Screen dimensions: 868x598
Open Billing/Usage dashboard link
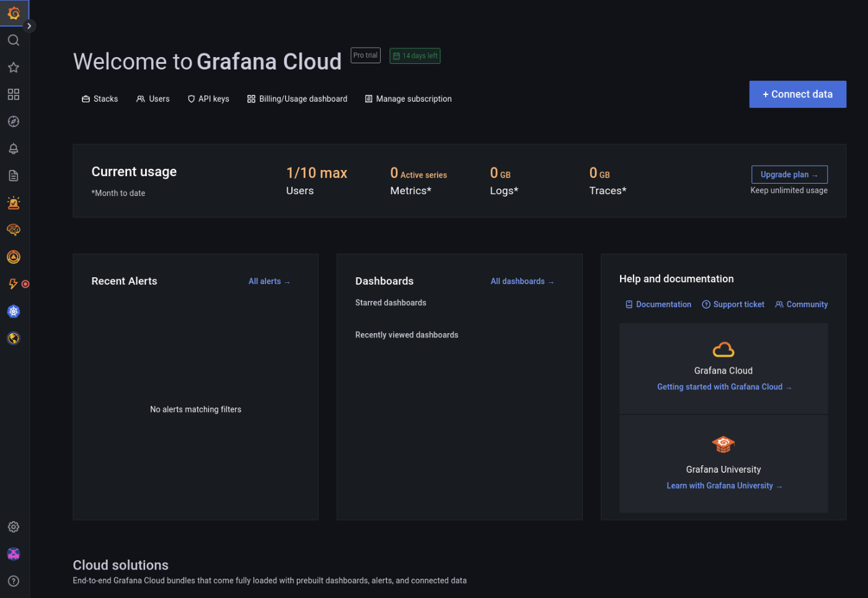pyautogui.click(x=297, y=99)
